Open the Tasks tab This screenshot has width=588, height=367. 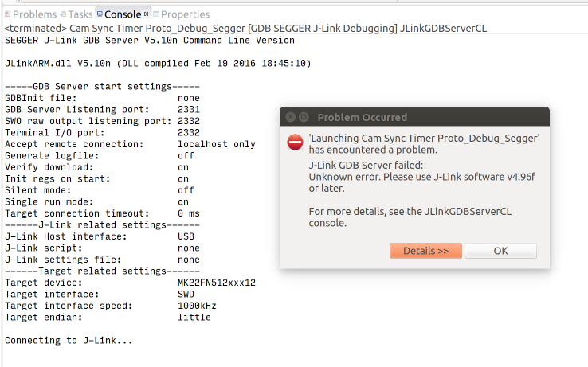80,14
